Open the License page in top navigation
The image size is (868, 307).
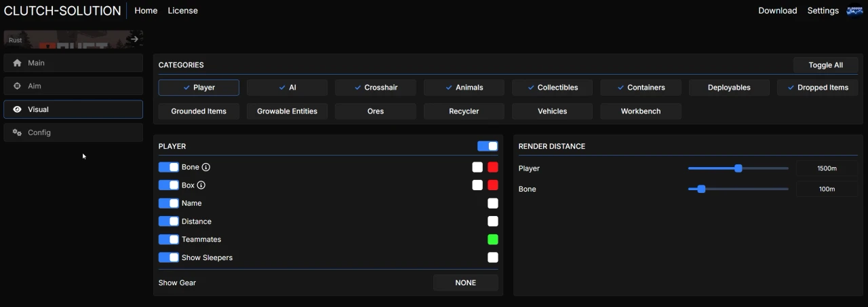(x=182, y=11)
